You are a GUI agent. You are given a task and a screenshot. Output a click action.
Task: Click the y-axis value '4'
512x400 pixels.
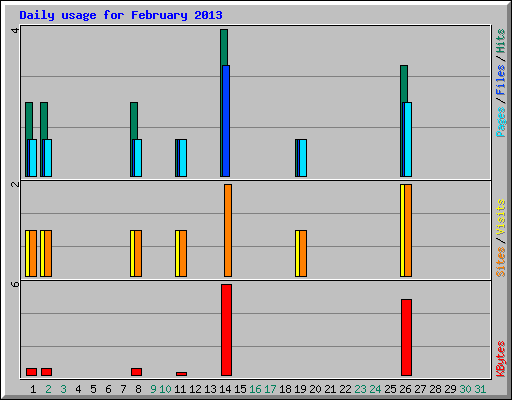pos(15,31)
